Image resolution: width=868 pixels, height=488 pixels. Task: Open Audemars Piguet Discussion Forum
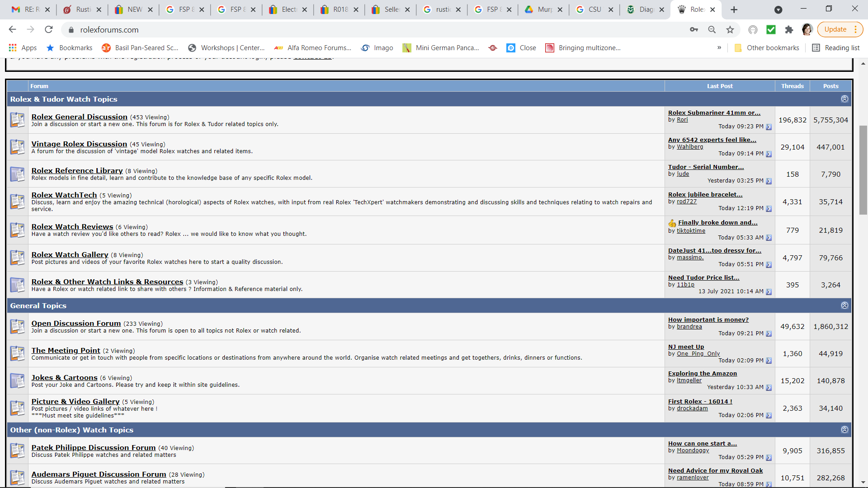(x=99, y=474)
